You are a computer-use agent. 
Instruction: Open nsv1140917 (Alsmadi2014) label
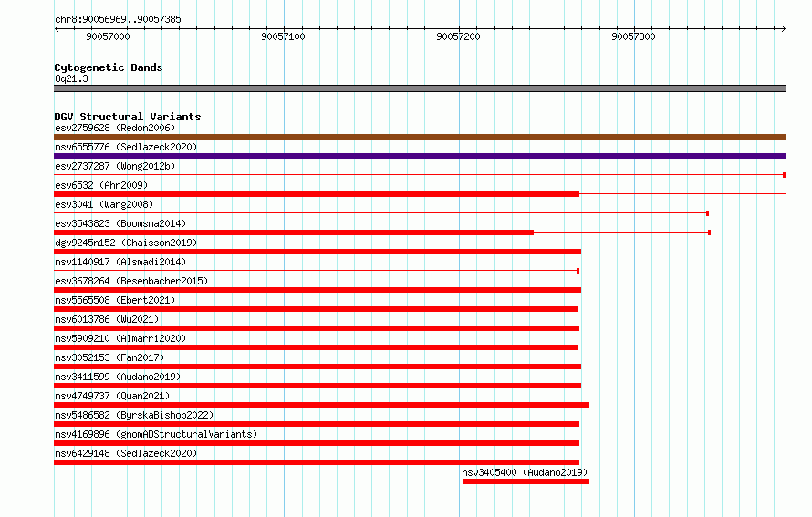coord(120,262)
